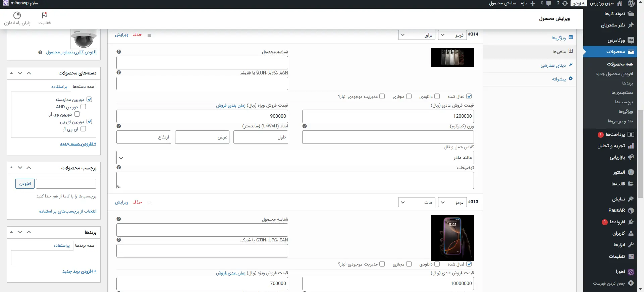This screenshot has width=644, height=292.
Task: Open the Finish setup progress icon
Action: [x=17, y=15]
